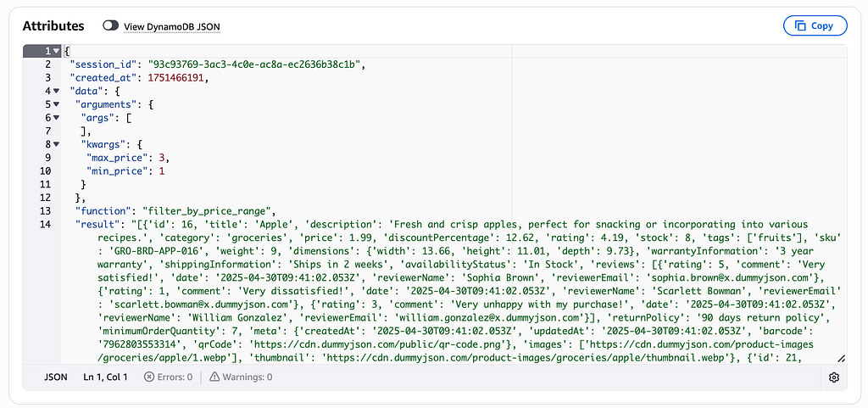
Task: Click line number 13 in gutter
Action: tap(45, 211)
